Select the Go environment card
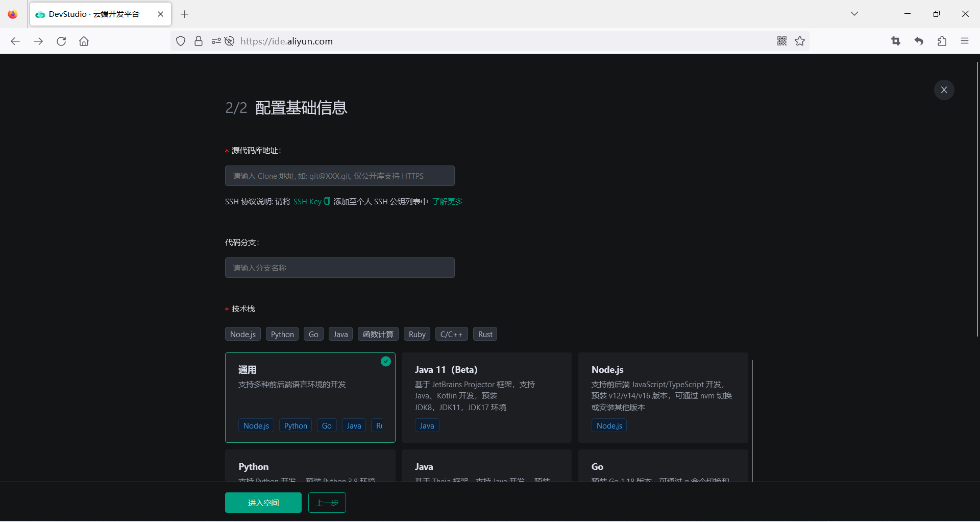 (x=663, y=466)
